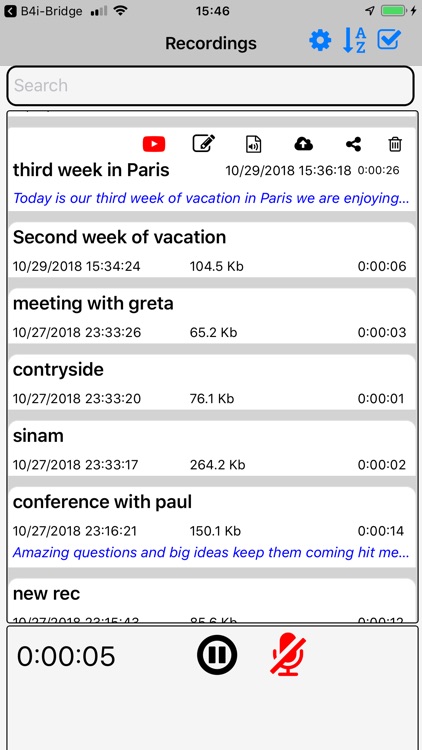This screenshot has width=422, height=750.
Task: Tap the red YouTube icon
Action: click(x=154, y=144)
